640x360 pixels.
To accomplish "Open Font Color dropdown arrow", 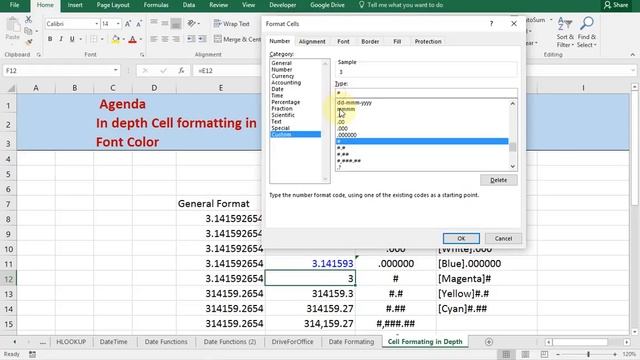I will coord(141,40).
